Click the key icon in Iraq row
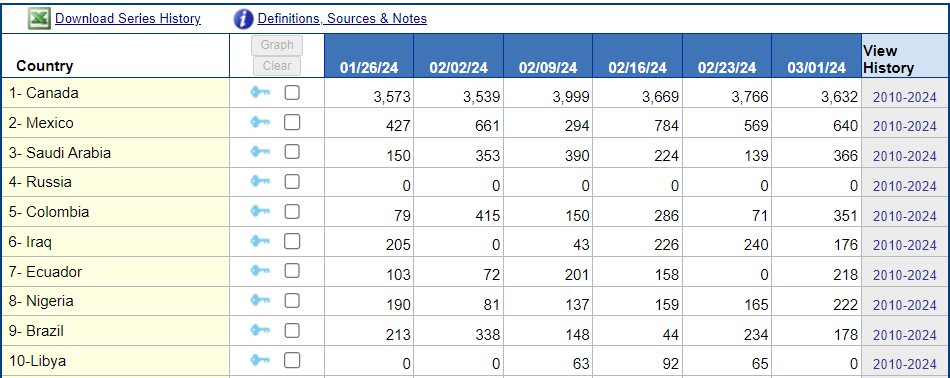 260,241
